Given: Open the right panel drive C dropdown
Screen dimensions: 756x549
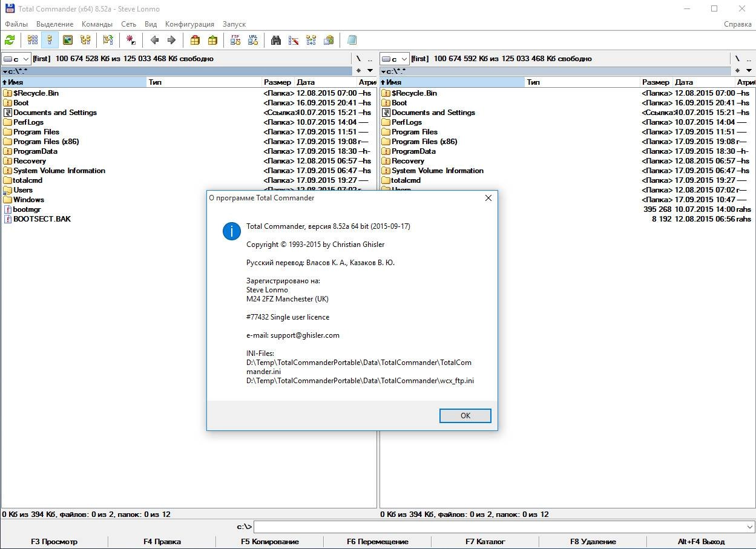Looking at the screenshot, I should coord(395,59).
